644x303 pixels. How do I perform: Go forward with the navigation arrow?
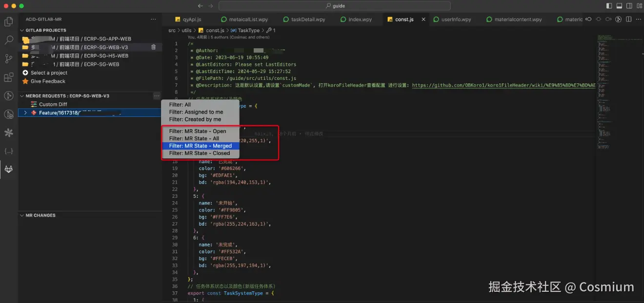point(210,6)
